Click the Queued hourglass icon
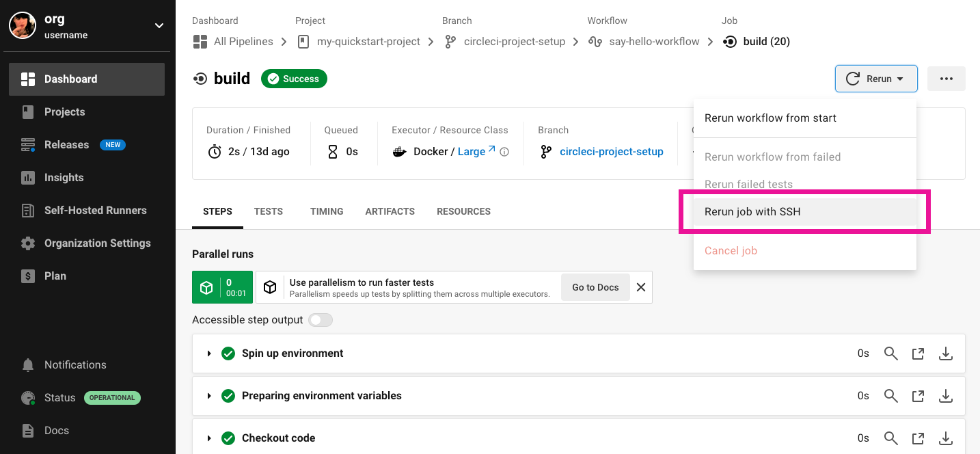This screenshot has height=454, width=980. [x=333, y=152]
